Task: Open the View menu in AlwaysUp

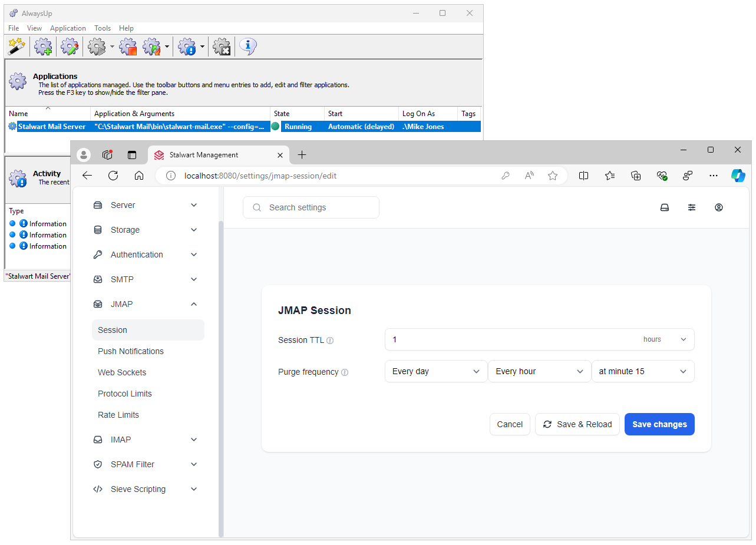Action: tap(34, 28)
